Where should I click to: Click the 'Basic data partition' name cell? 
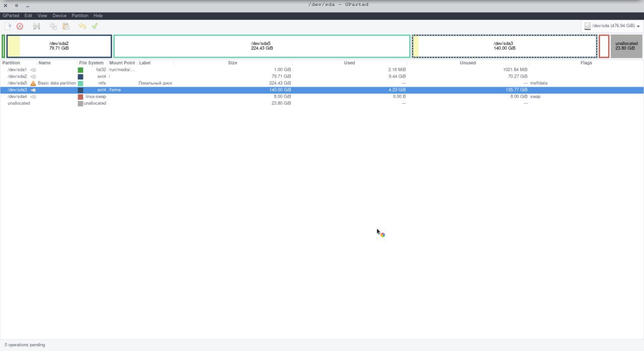[x=57, y=83]
